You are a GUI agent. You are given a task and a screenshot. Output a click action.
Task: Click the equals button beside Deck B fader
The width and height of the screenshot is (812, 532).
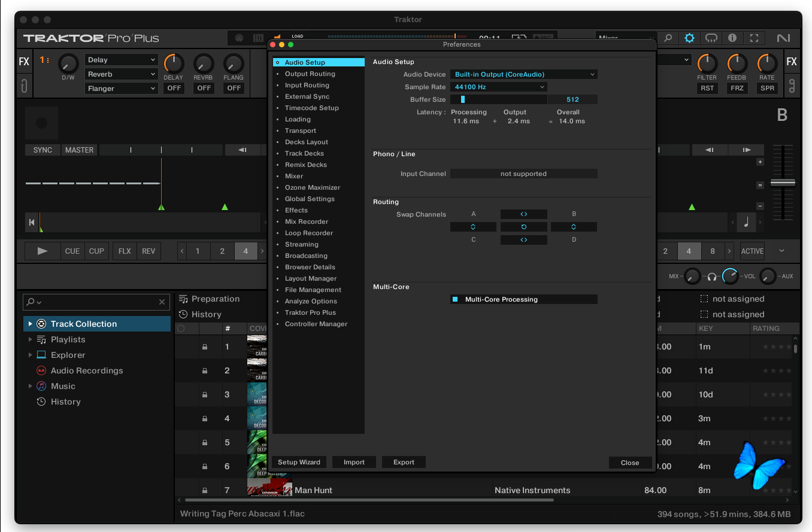pos(761,185)
